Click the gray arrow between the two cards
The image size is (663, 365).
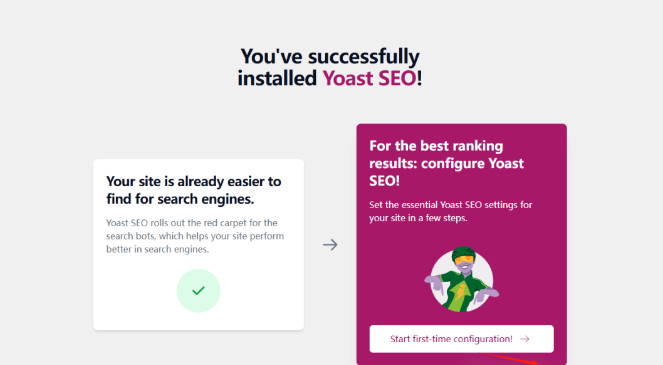(x=330, y=244)
